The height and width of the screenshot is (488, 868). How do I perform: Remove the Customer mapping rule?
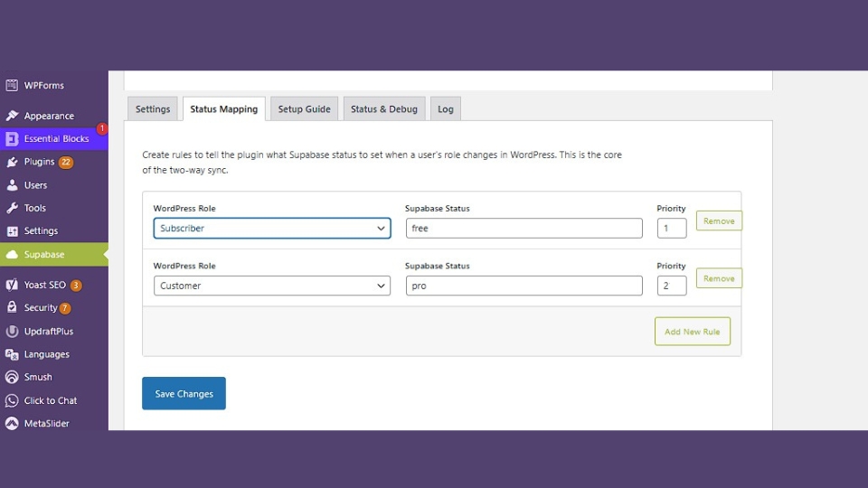click(x=719, y=278)
